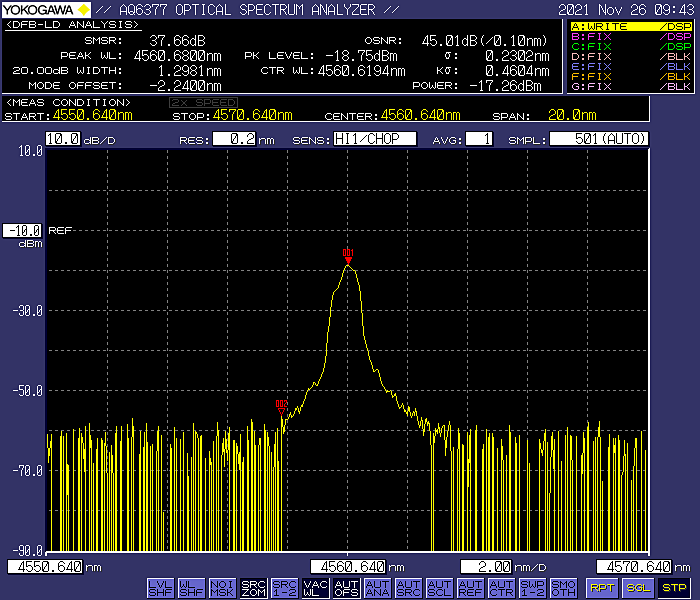Click the SMO OTH smoothing icon
Screen dimensions: 700x600
tap(563, 588)
